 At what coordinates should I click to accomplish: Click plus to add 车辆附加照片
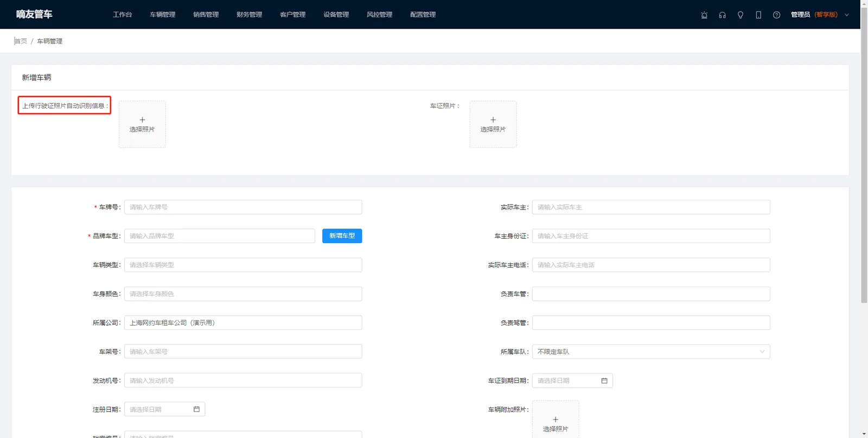pyautogui.click(x=556, y=420)
